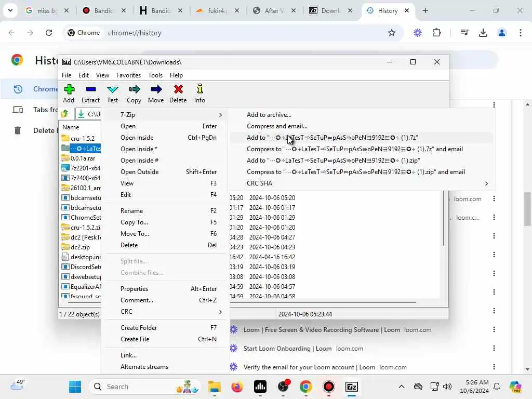Viewport: 532px width, 399px height.
Task: Click the Chrome address bar
Action: 234,33
